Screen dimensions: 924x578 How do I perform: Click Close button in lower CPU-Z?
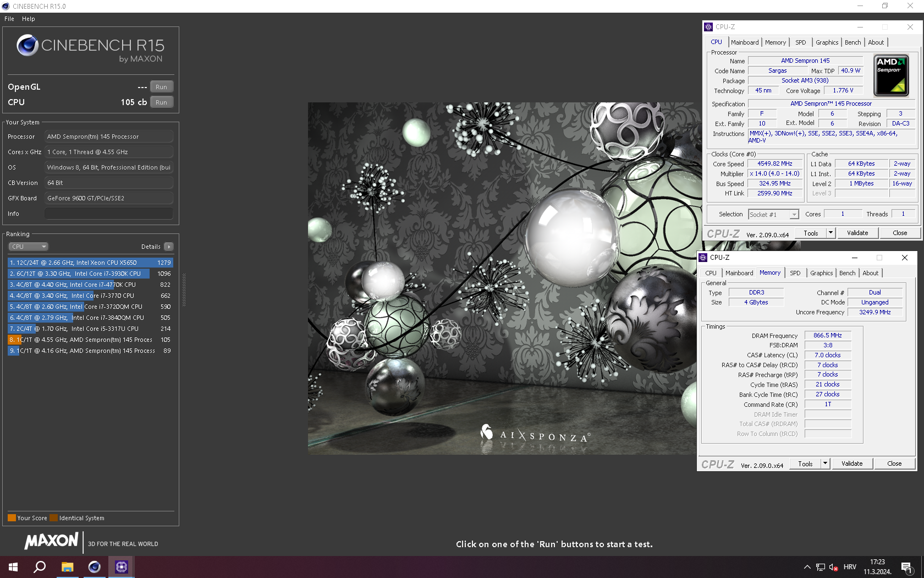click(894, 464)
